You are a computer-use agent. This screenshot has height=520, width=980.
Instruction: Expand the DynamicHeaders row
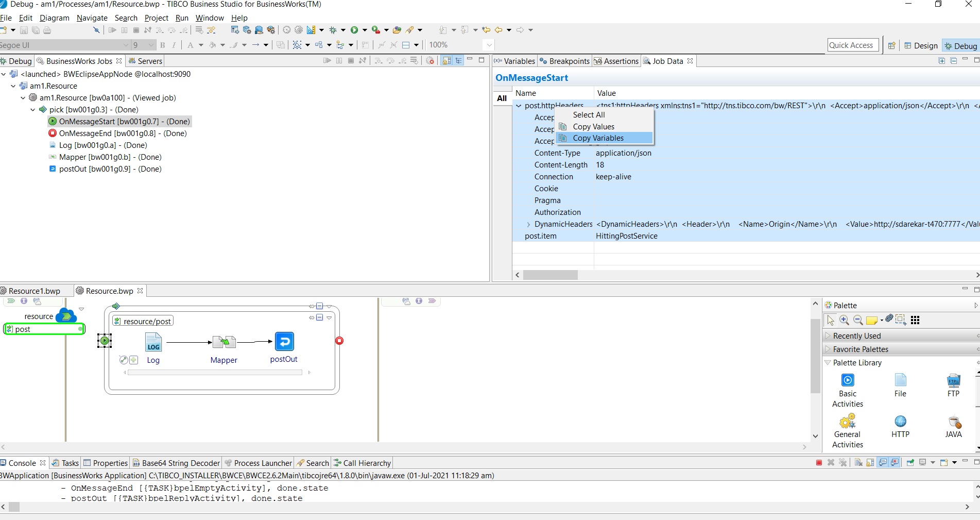click(x=528, y=224)
